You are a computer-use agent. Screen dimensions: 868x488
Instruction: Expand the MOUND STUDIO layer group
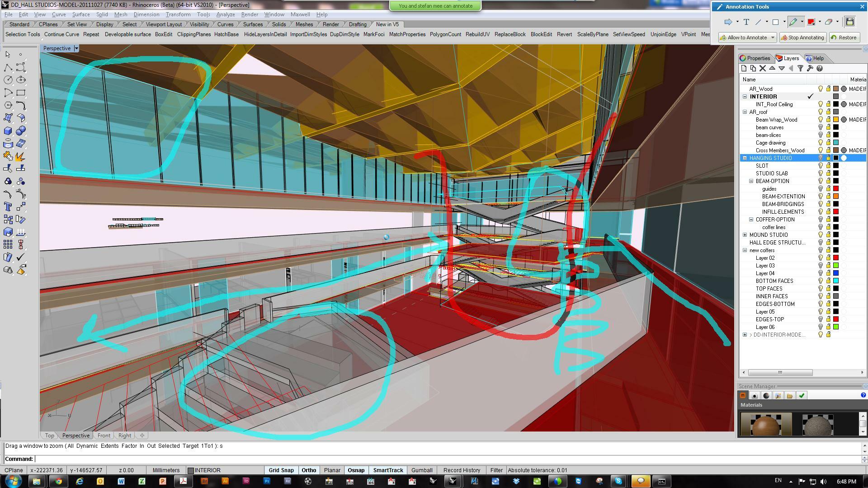745,235
